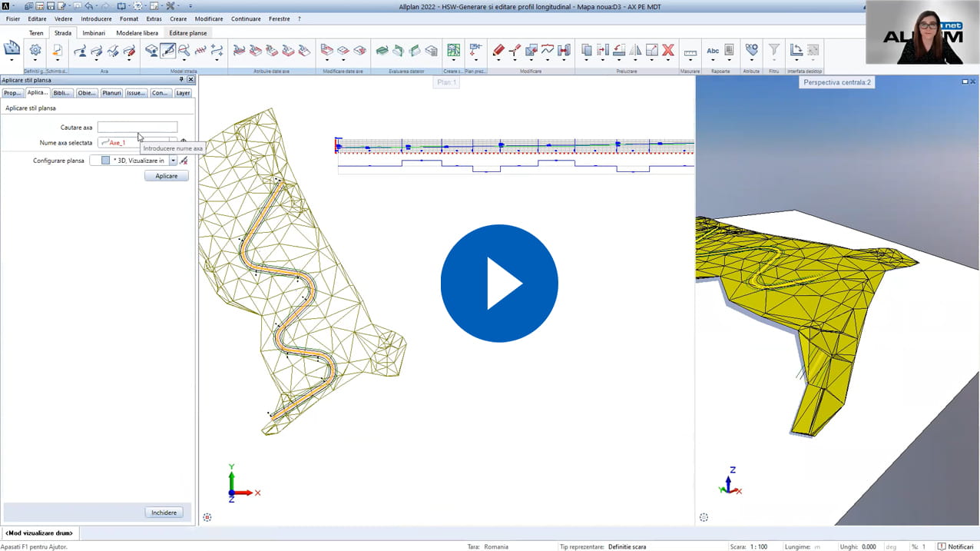This screenshot has height=551, width=980.
Task: Click viewport settings icon under perspective view
Action: click(x=704, y=517)
